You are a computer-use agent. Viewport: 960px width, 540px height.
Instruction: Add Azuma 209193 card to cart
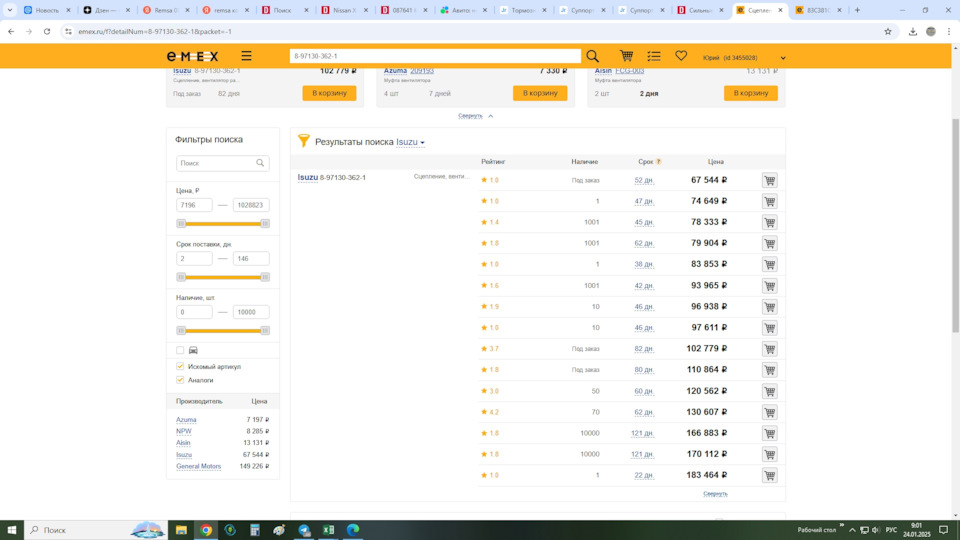point(540,93)
